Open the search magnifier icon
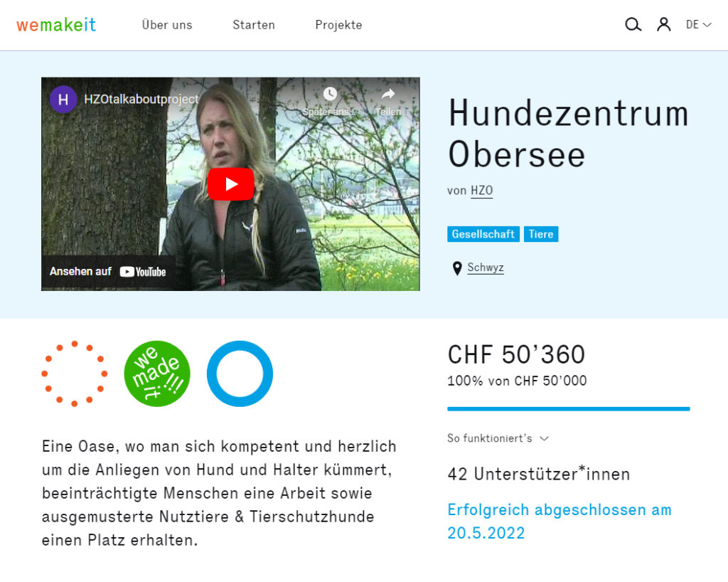 pos(633,25)
